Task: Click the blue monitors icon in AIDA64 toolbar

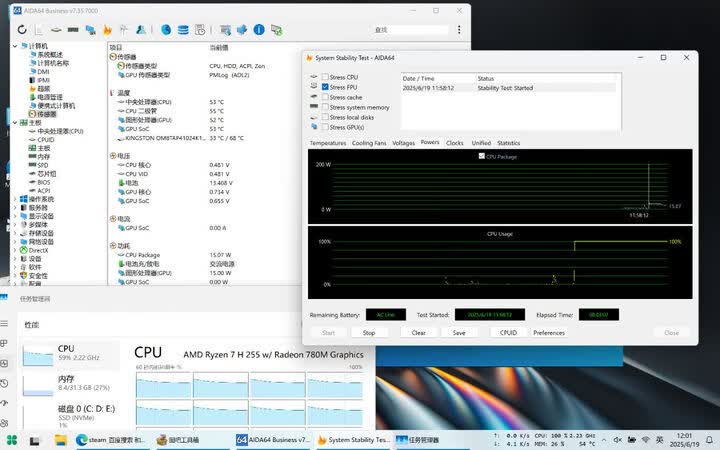Action: [90, 30]
